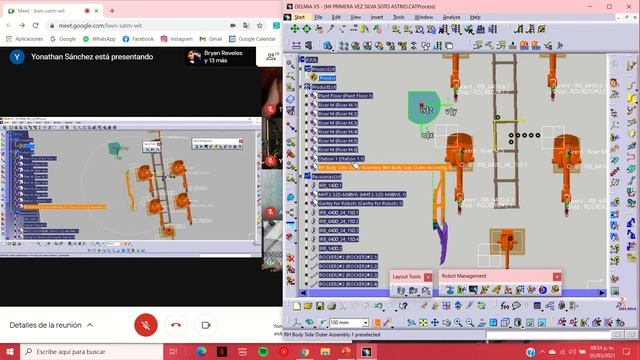Click the blue plane icon in left toolbar

pyautogui.click(x=291, y=99)
